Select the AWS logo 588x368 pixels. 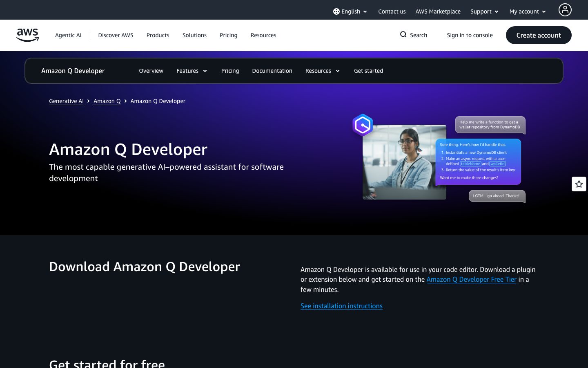pyautogui.click(x=27, y=35)
